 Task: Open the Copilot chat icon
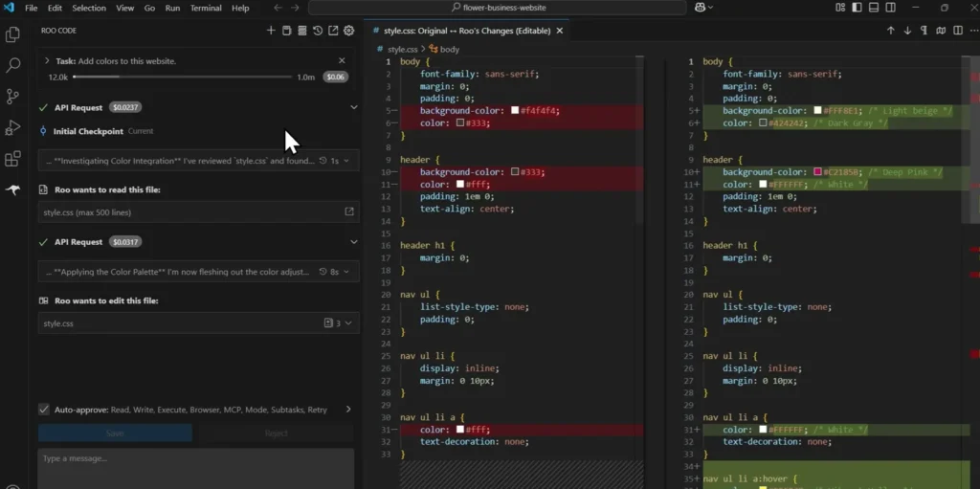(700, 8)
